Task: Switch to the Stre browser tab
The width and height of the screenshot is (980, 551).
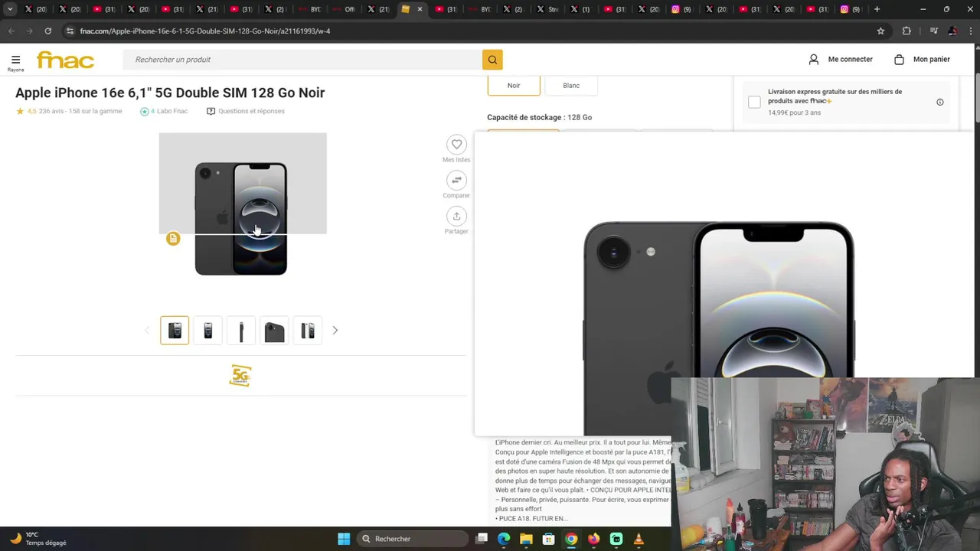Action: 547,9
